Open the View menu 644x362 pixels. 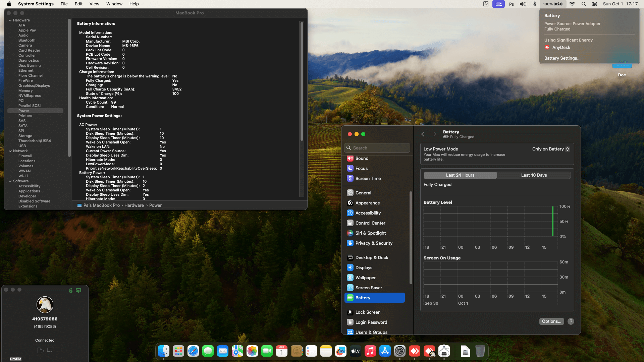(x=94, y=4)
